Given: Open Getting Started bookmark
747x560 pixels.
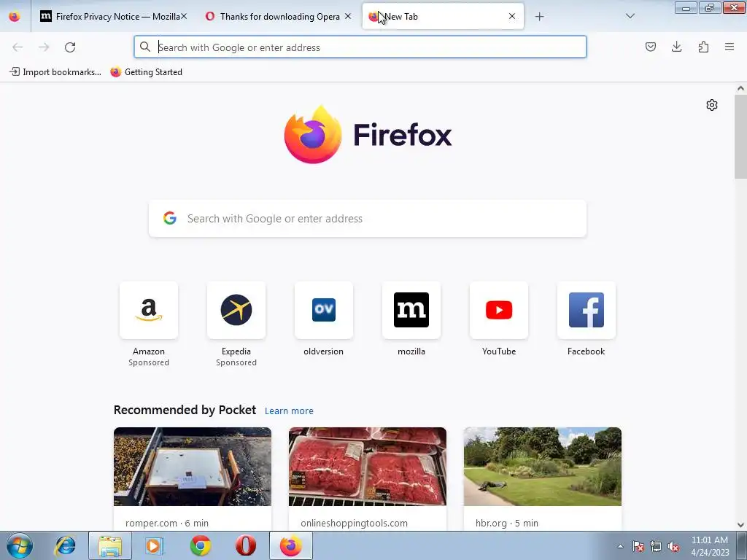Looking at the screenshot, I should pos(146,72).
